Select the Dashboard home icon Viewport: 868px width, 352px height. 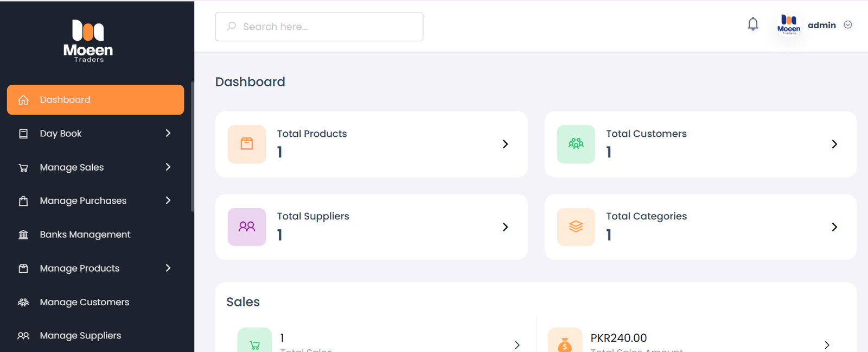point(23,99)
